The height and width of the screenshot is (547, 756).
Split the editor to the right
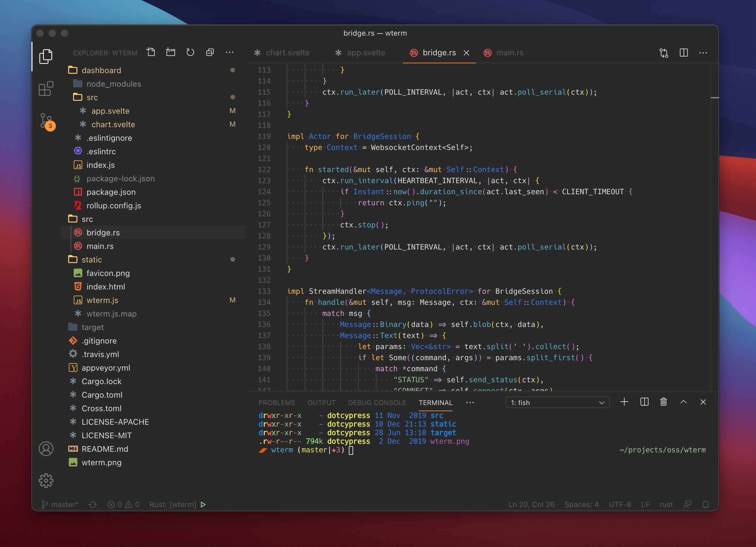tap(684, 53)
